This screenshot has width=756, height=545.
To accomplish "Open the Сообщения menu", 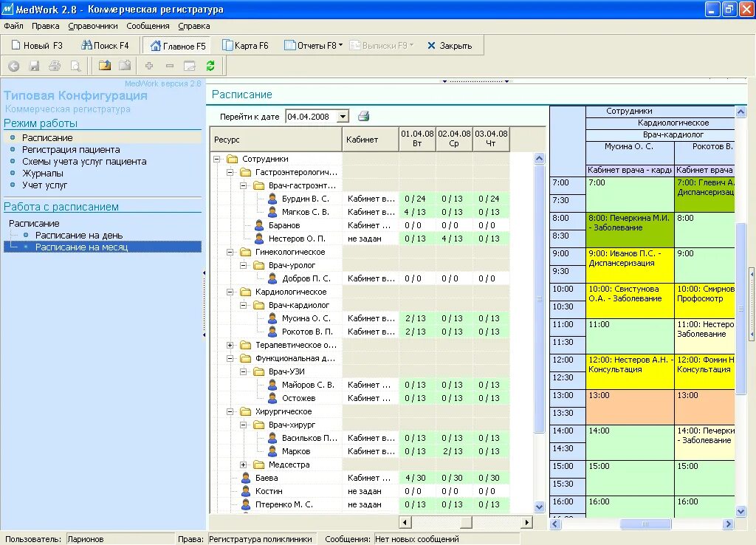I will click(x=148, y=26).
